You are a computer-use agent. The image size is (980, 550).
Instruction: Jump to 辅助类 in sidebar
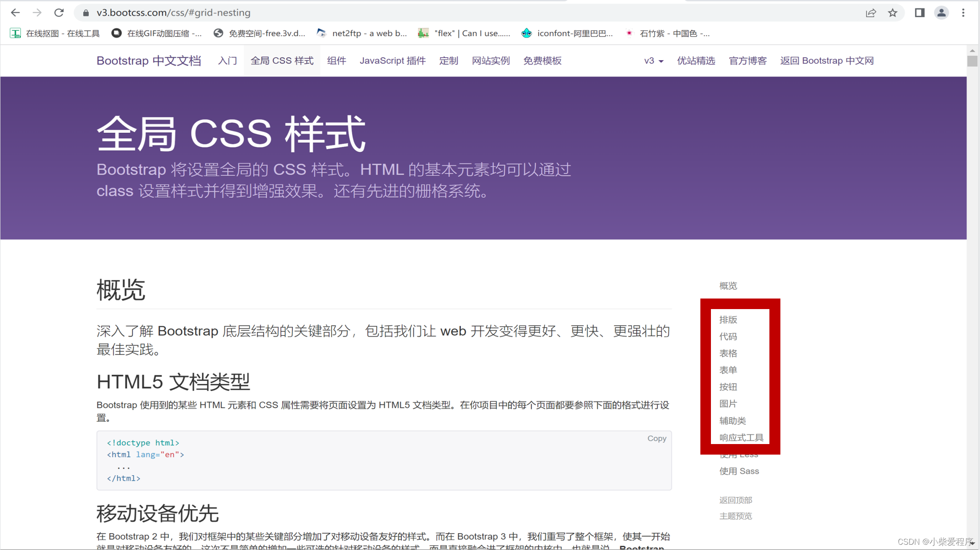coord(732,421)
